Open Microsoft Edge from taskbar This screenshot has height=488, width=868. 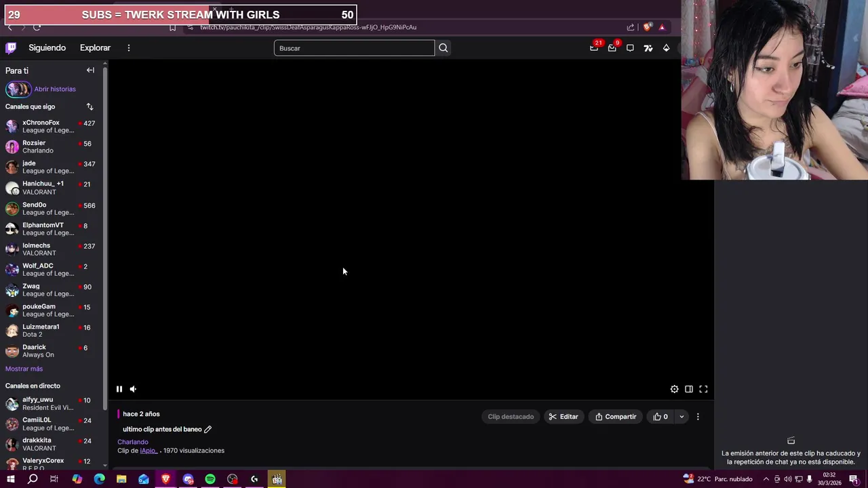click(99, 479)
